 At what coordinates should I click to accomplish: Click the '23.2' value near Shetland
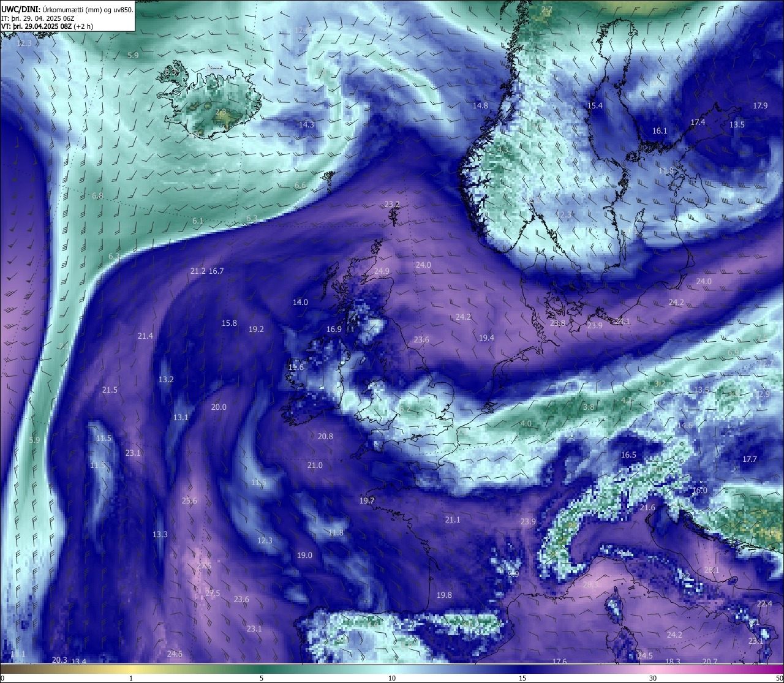(x=392, y=204)
